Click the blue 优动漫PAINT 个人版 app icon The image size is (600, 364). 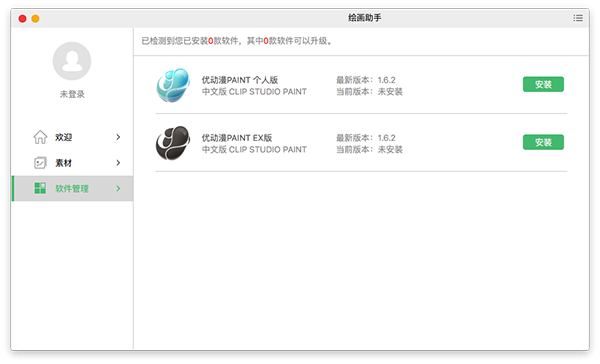pyautogui.click(x=173, y=85)
